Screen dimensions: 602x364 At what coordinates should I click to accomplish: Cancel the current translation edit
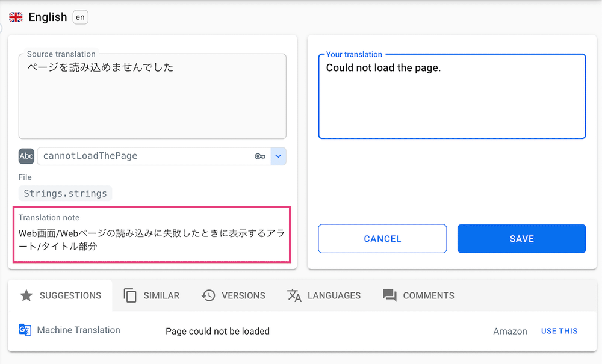pos(382,238)
